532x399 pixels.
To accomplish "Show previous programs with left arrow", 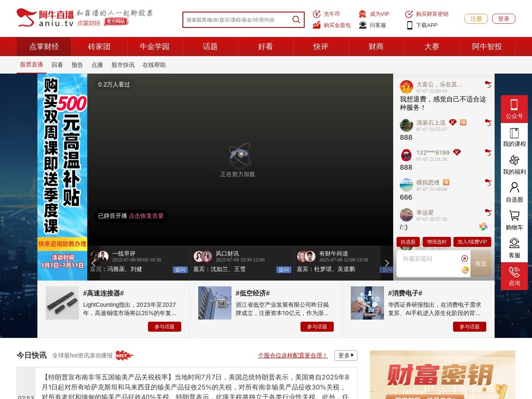I will click(93, 263).
